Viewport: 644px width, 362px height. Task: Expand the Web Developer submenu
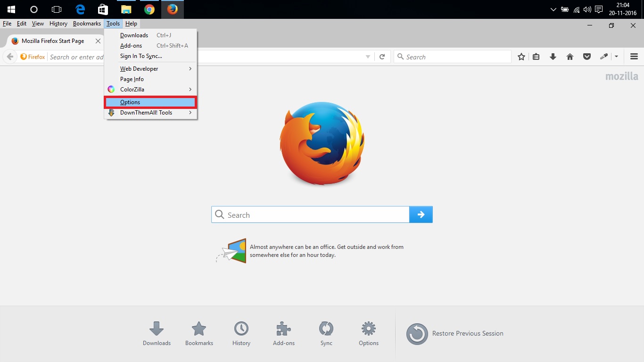click(151, 69)
